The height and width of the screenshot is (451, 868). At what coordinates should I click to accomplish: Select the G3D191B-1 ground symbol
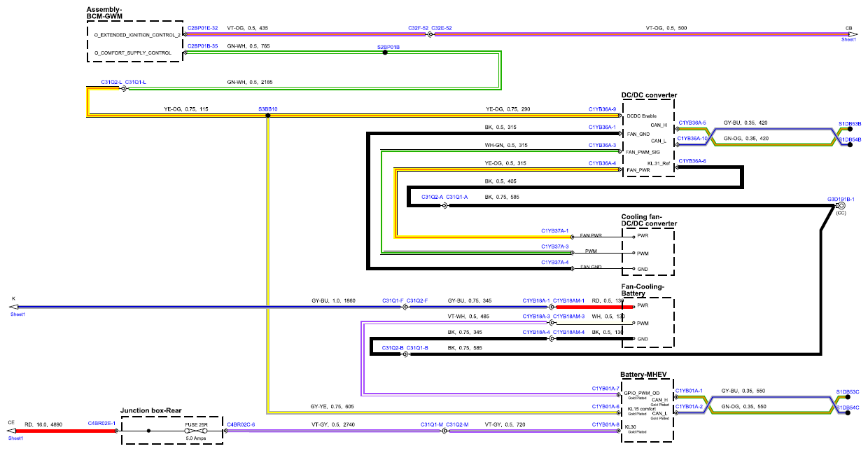coord(841,206)
